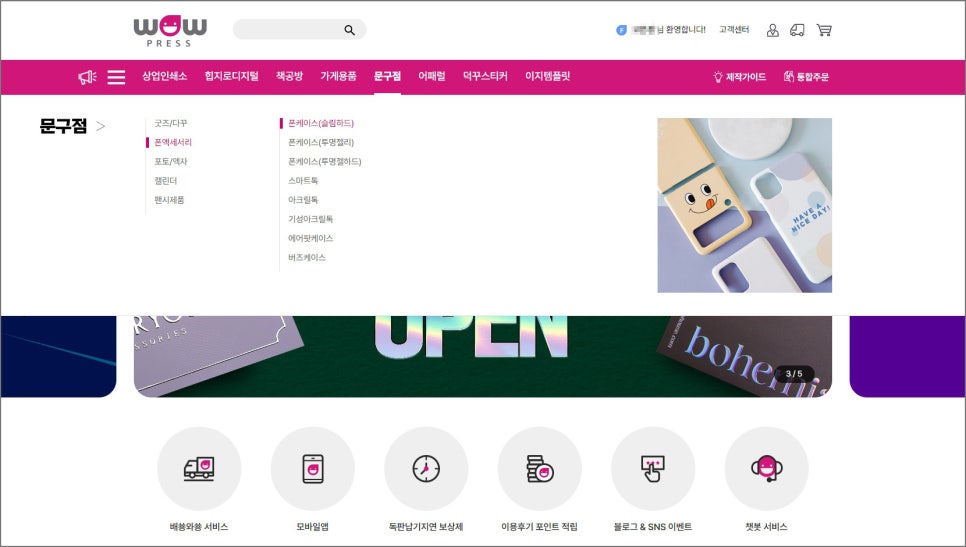This screenshot has height=547, width=966.
Task: Open the hamburger all-categories menu
Action: (x=116, y=77)
